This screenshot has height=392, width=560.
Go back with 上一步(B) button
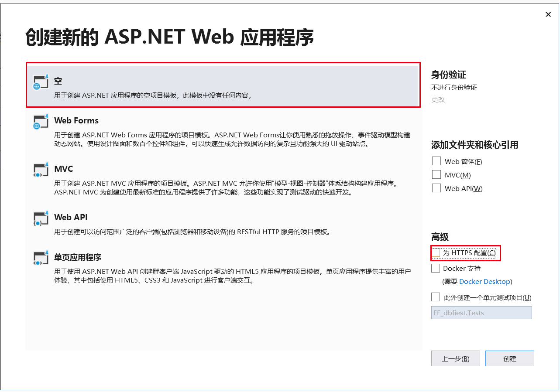tap(456, 358)
